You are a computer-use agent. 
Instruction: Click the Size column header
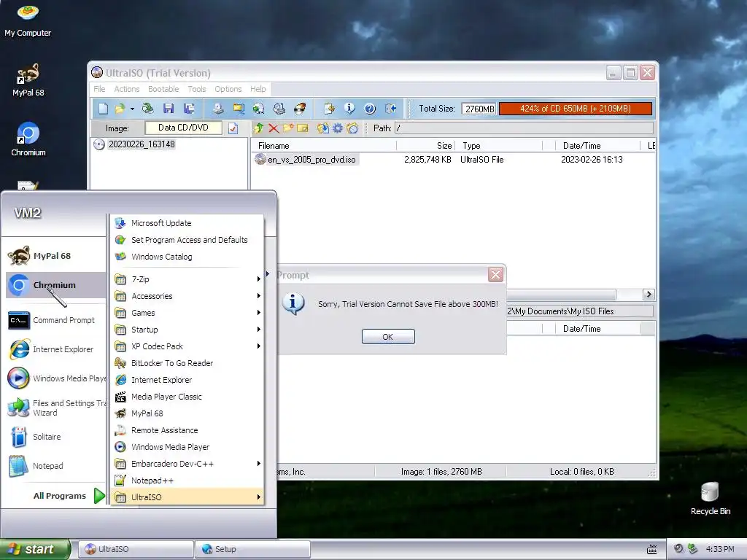pos(426,146)
